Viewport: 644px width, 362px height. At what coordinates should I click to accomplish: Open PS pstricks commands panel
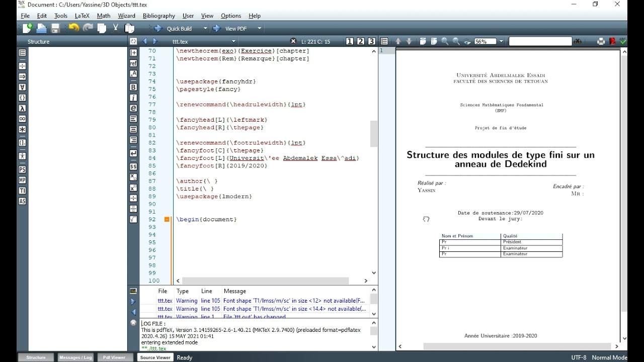tap(22, 169)
